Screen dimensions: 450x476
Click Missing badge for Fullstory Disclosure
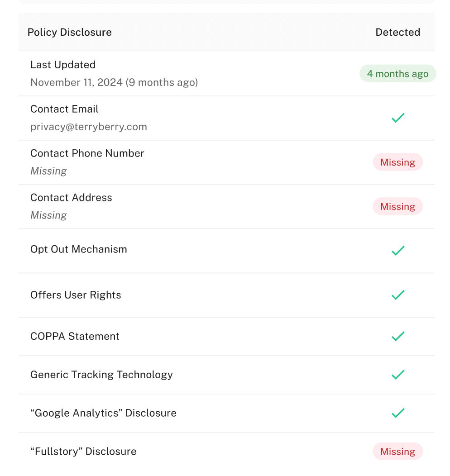click(x=397, y=452)
